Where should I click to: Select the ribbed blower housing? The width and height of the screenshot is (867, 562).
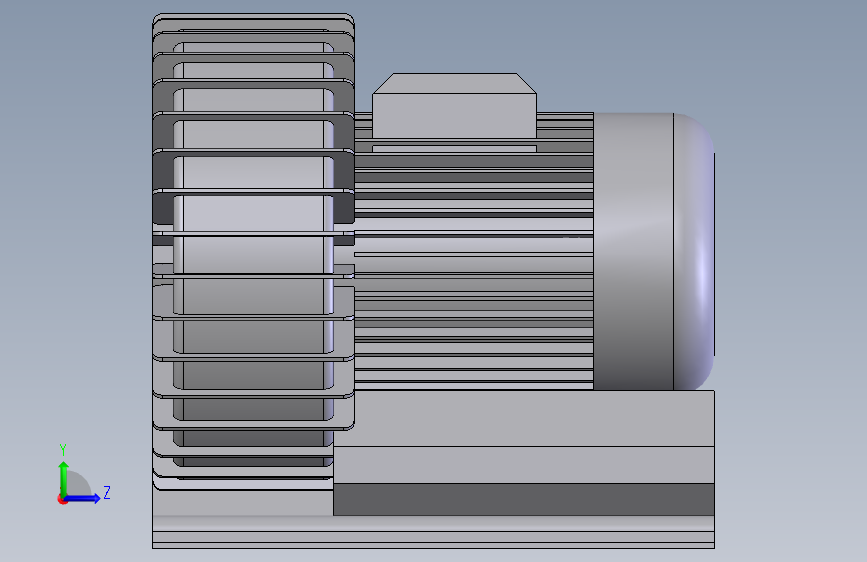point(253,252)
